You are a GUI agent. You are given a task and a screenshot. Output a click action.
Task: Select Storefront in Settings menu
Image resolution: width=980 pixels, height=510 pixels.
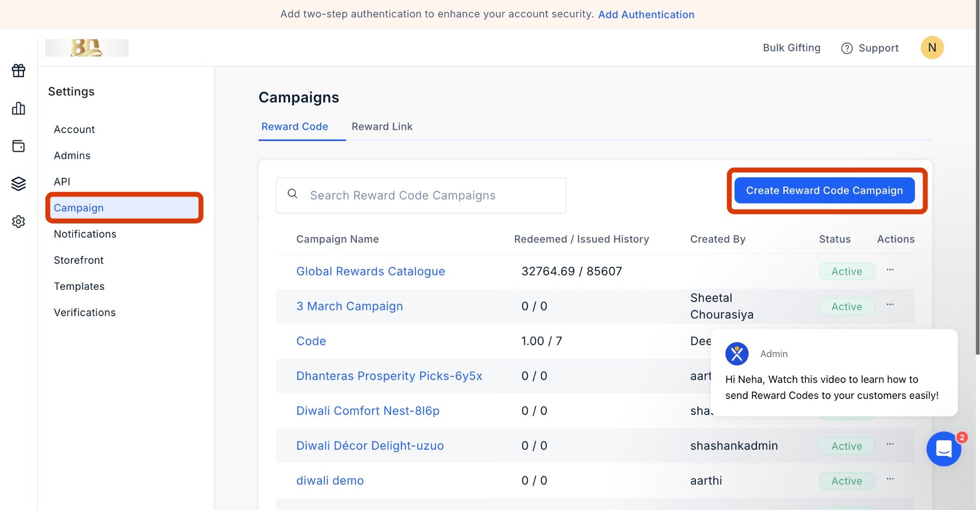(x=79, y=260)
